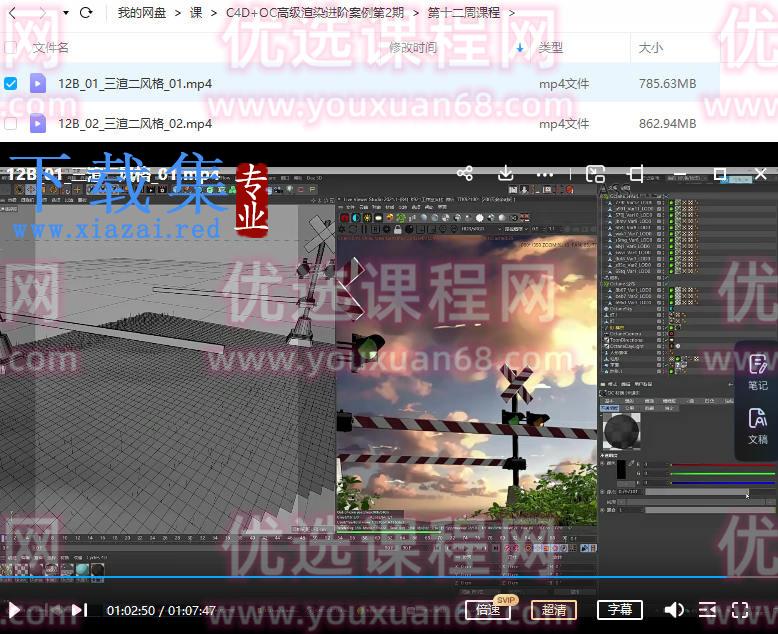Check 12B_02_三渲二风格_02.mp4 checkbox

pos(10,123)
